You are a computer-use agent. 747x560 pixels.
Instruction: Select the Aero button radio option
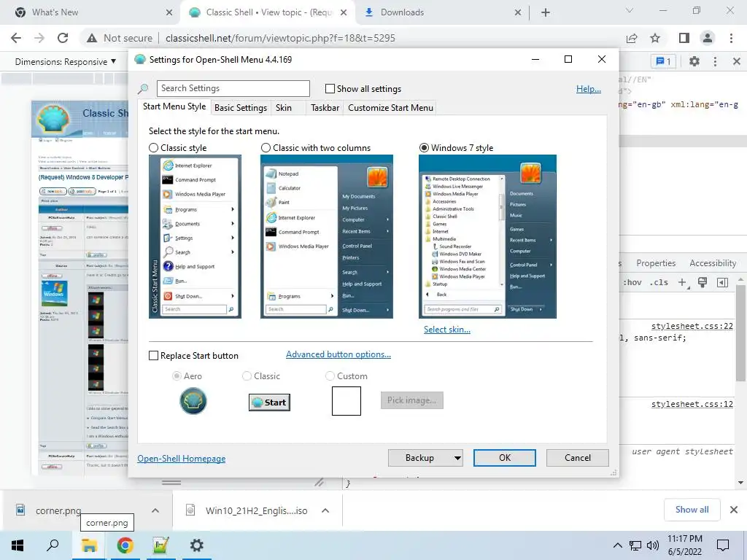[177, 376]
